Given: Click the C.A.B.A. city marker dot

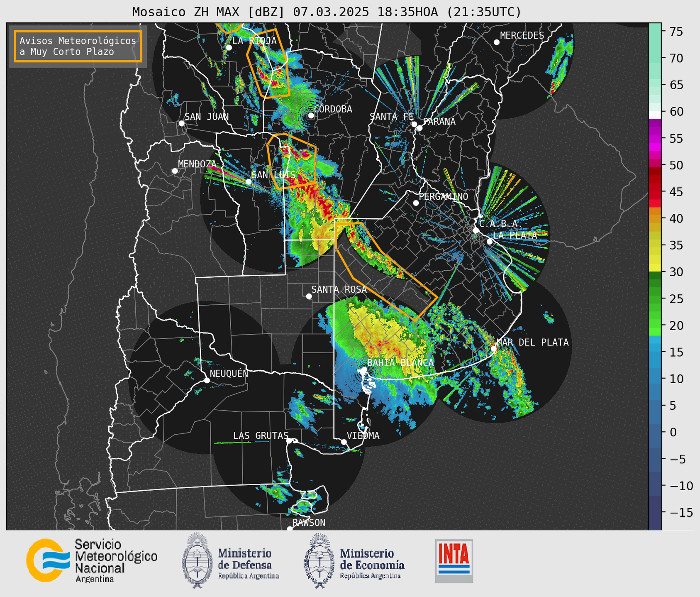Looking at the screenshot, I should (476, 230).
